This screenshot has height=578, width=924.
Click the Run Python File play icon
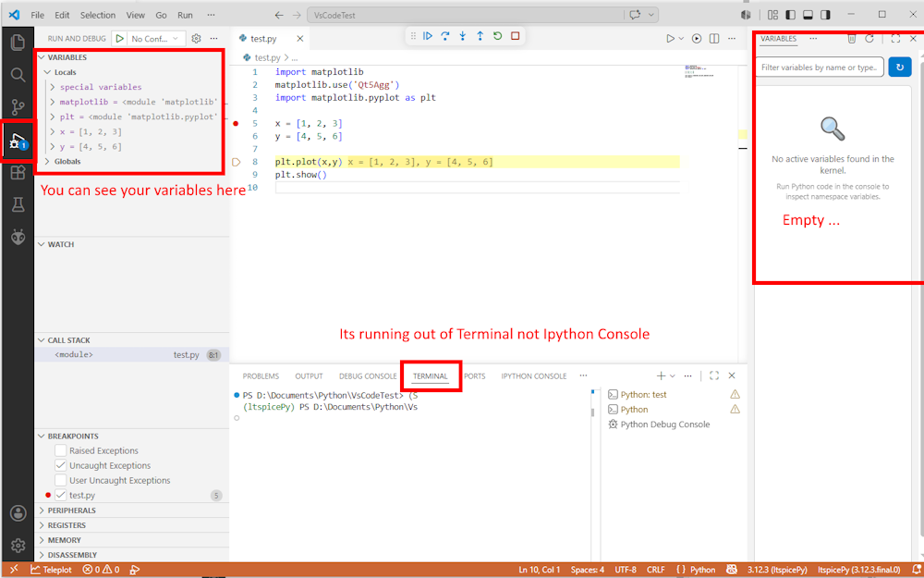click(670, 38)
